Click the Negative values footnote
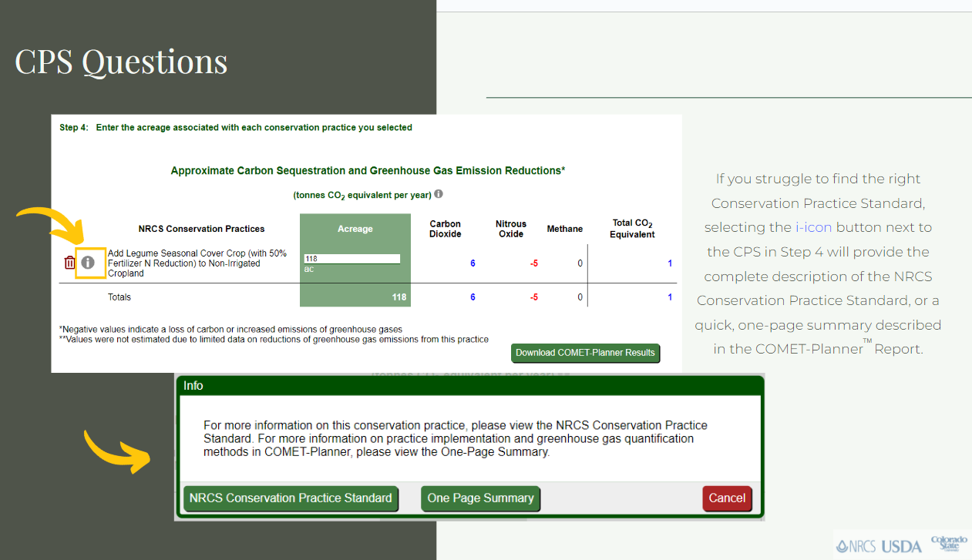The width and height of the screenshot is (972, 560). [230, 330]
